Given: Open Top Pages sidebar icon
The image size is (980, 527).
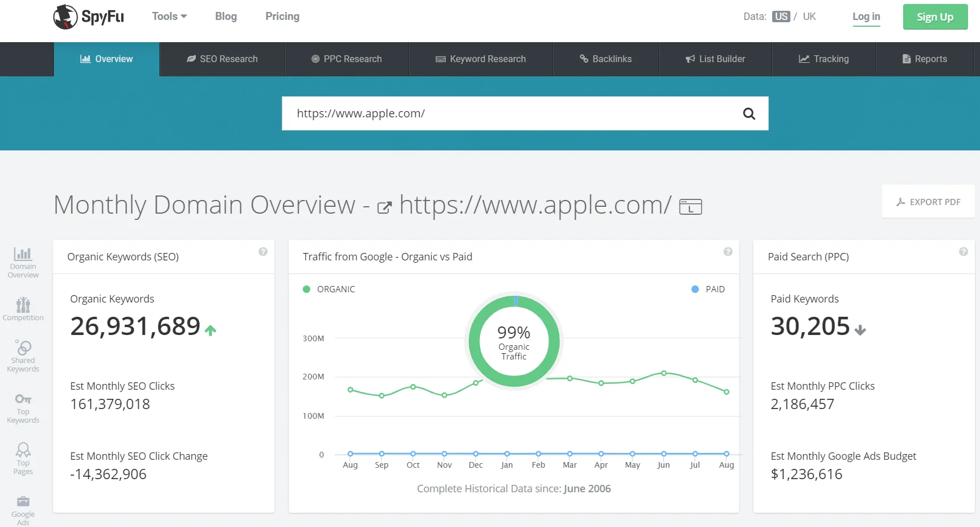Looking at the screenshot, I should pyautogui.click(x=23, y=459).
